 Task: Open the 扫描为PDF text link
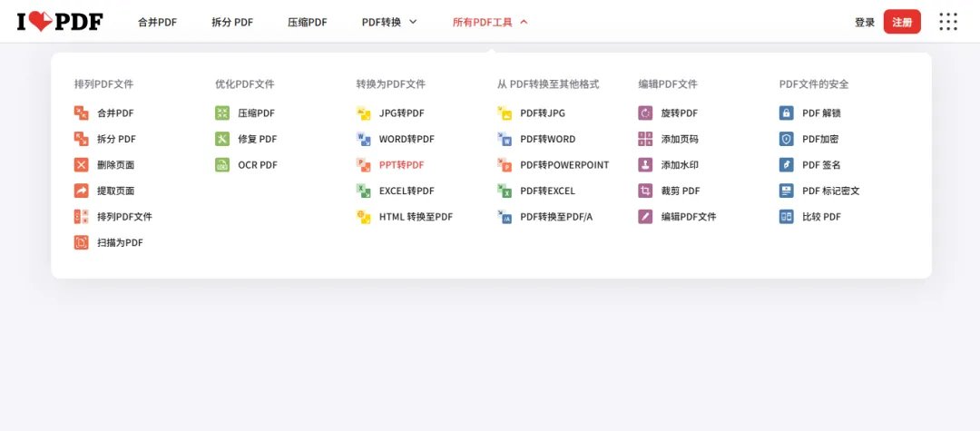pyautogui.click(x=120, y=242)
